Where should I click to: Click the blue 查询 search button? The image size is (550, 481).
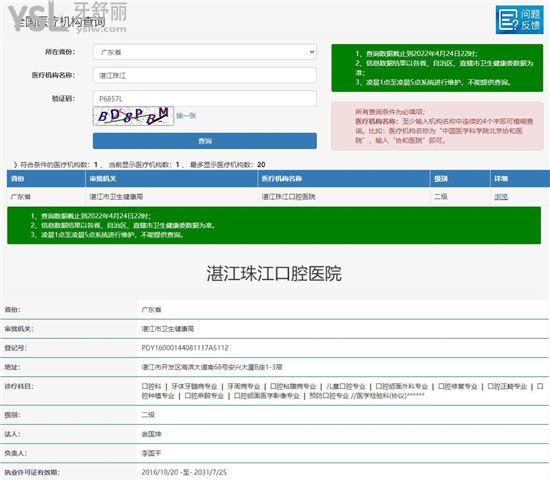tap(204, 141)
